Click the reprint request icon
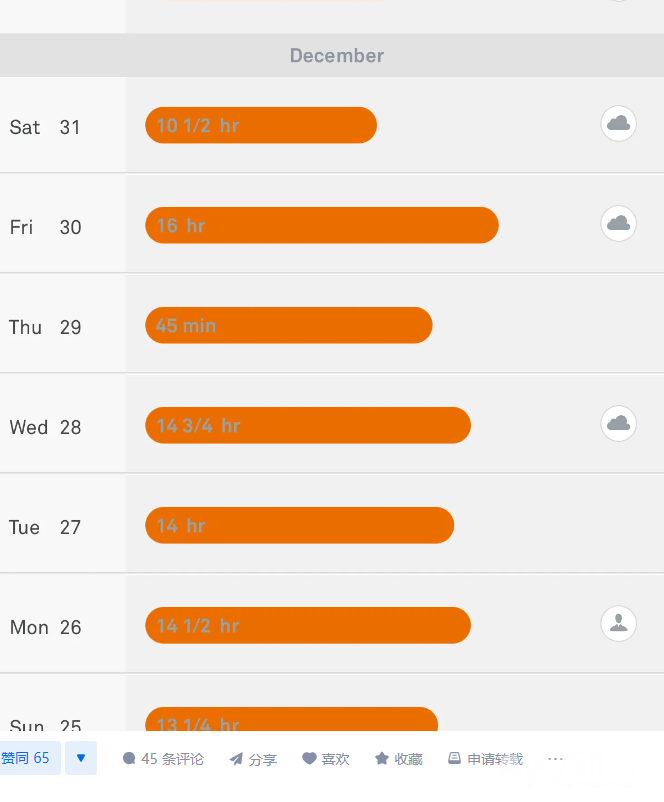Viewport: 664px width, 802px height. click(x=454, y=759)
